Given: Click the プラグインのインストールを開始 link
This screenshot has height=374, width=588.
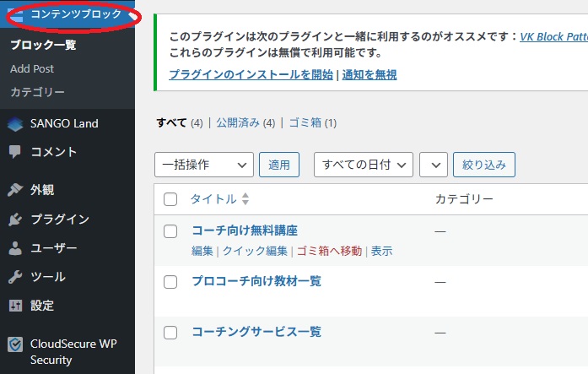Looking at the screenshot, I should pyautogui.click(x=251, y=74).
